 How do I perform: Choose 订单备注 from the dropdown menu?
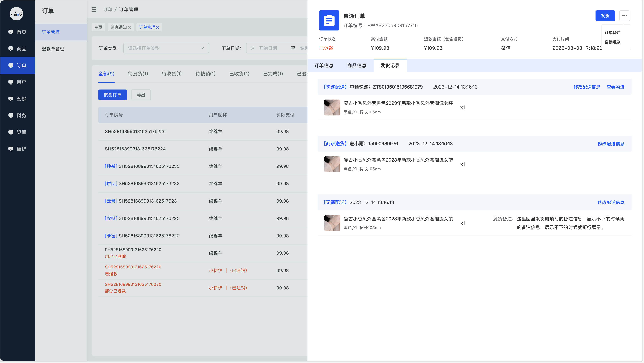click(x=613, y=33)
